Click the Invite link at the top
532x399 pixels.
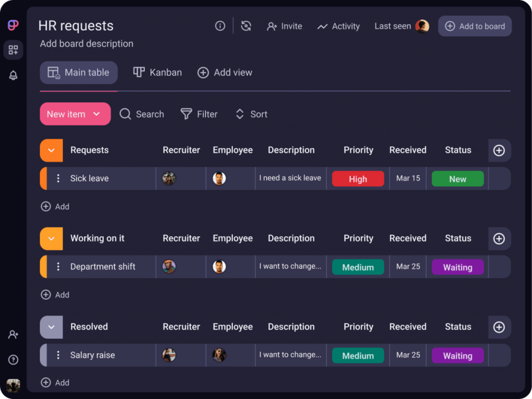coord(285,26)
